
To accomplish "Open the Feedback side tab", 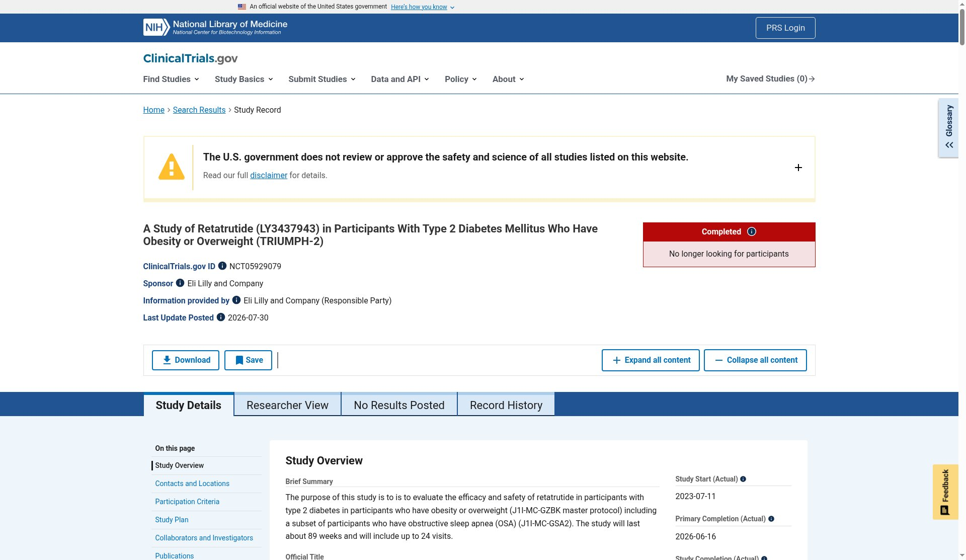I will tap(945, 492).
